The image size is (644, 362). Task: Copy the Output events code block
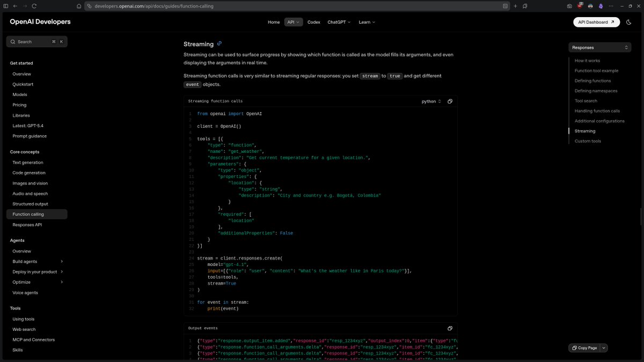pos(450,328)
